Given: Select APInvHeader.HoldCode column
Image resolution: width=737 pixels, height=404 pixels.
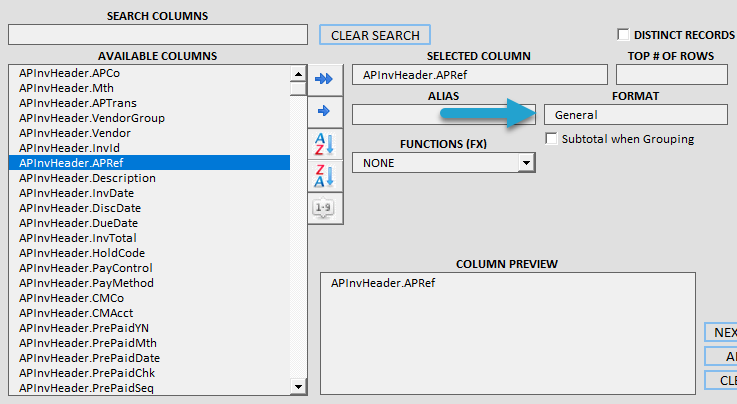Looking at the screenshot, I should click(x=149, y=253).
